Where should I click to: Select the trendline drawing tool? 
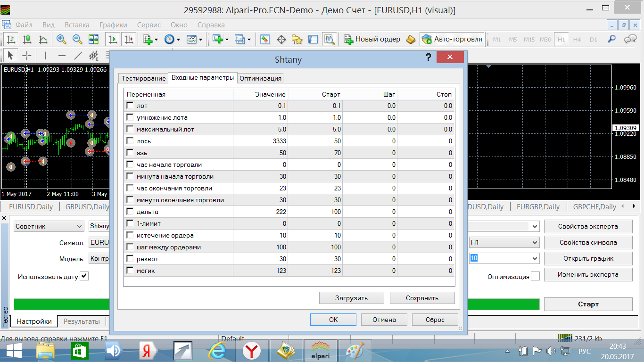[78, 55]
